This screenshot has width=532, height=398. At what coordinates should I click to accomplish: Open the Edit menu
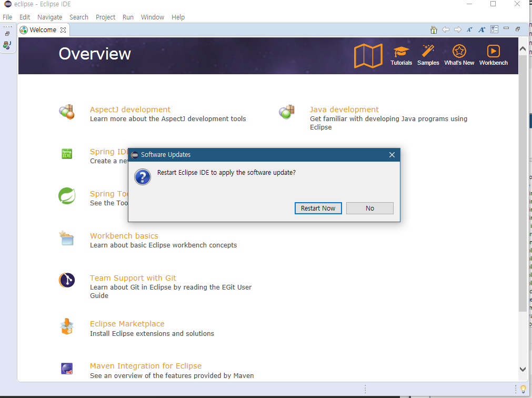point(24,17)
